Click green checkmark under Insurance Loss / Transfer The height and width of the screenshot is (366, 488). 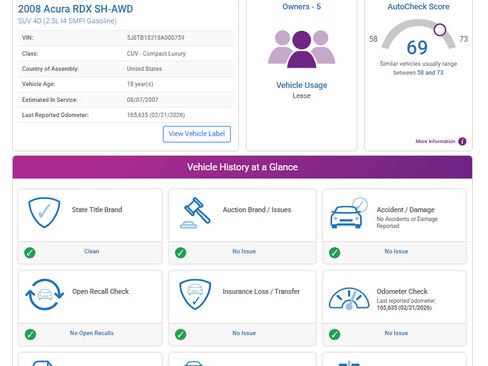(x=181, y=334)
